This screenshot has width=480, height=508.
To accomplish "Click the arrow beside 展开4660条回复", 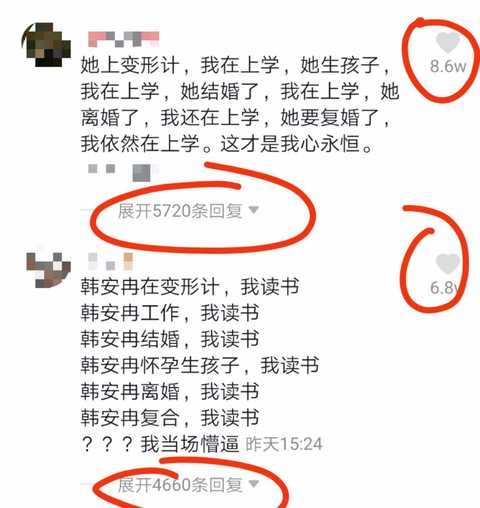I will click(x=254, y=483).
